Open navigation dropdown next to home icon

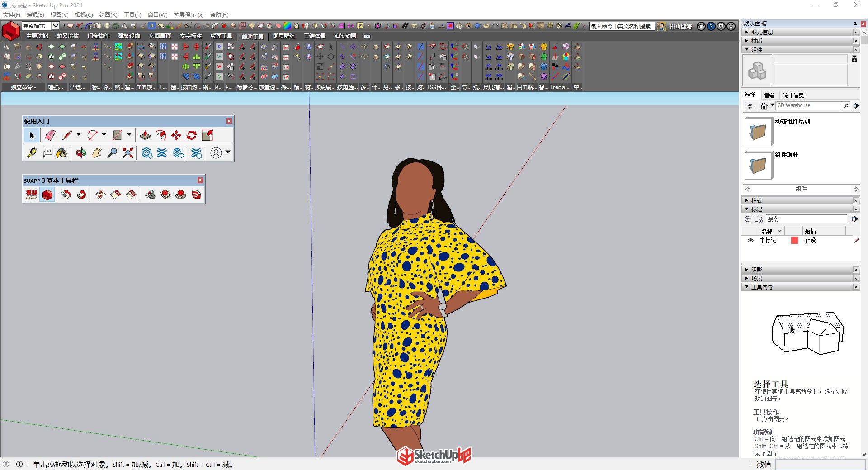pos(773,105)
